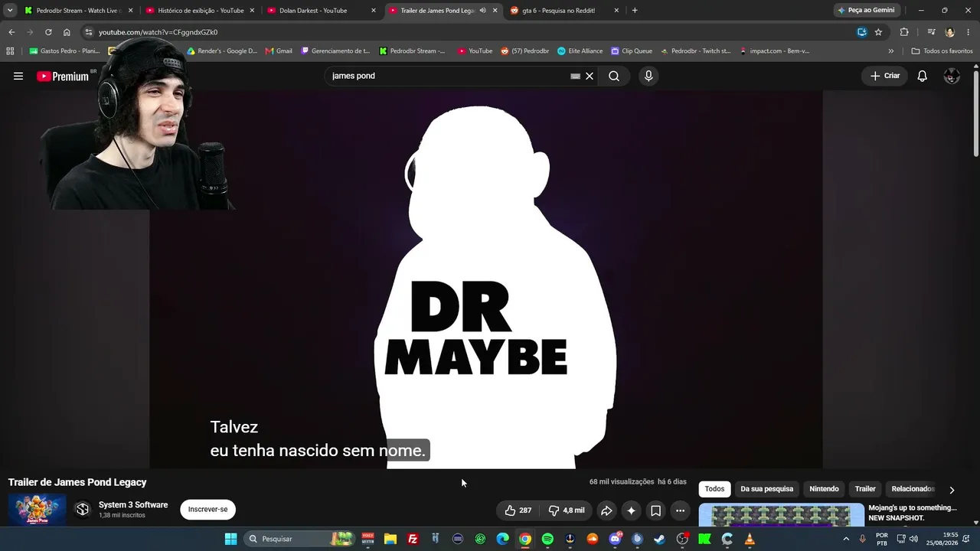Bookmark this page with the star

(878, 32)
